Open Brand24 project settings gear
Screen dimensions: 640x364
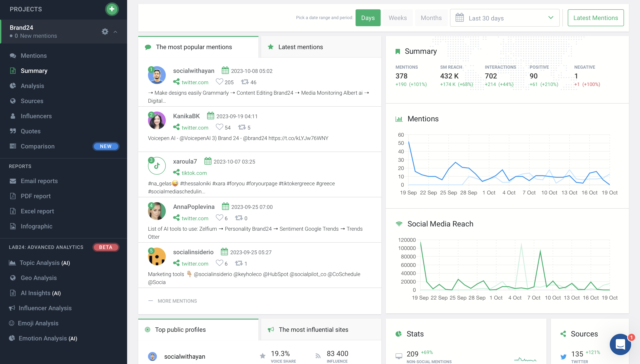(105, 32)
